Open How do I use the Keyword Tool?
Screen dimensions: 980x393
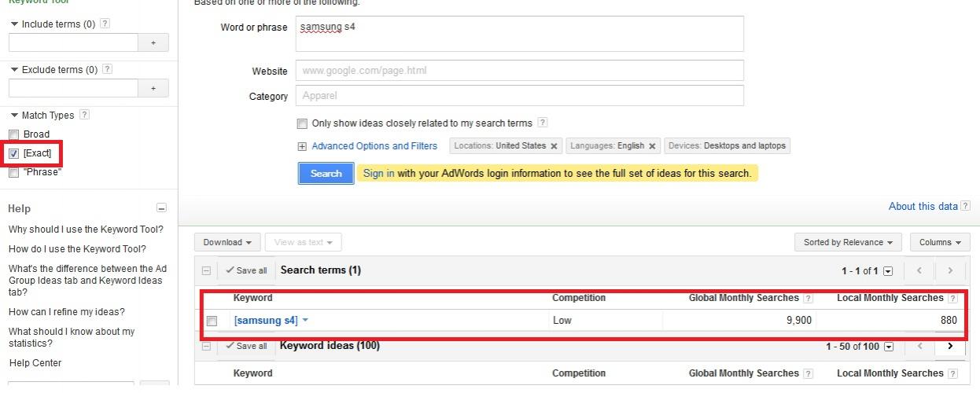(x=77, y=249)
